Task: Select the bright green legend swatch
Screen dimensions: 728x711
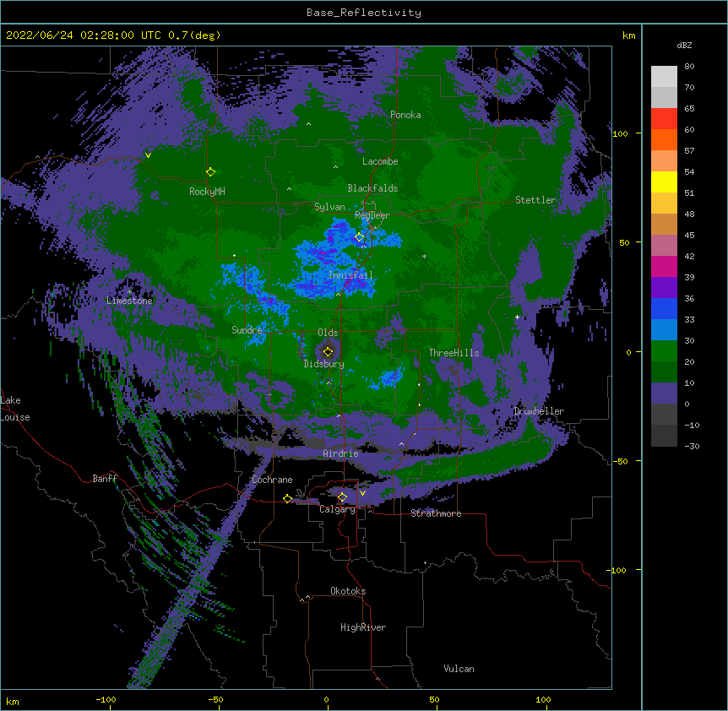Action: coord(664,351)
